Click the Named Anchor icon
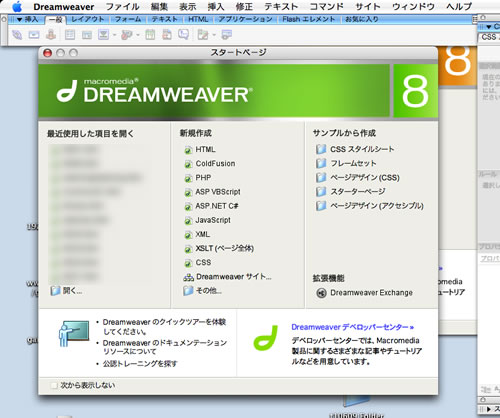 click(51, 35)
